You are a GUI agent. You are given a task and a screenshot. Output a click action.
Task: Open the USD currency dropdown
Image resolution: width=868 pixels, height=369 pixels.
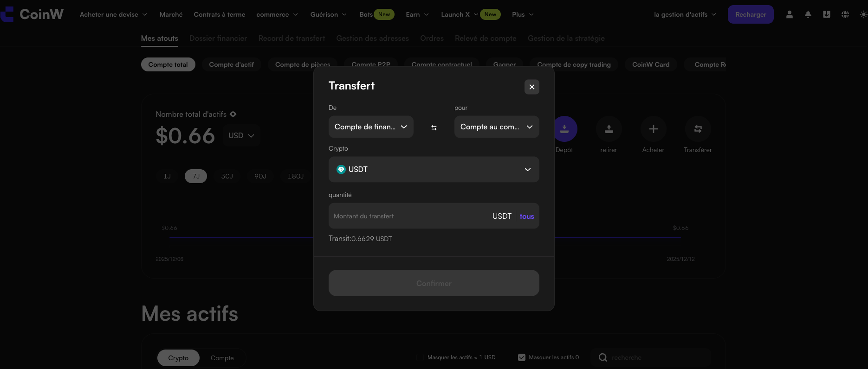click(241, 135)
